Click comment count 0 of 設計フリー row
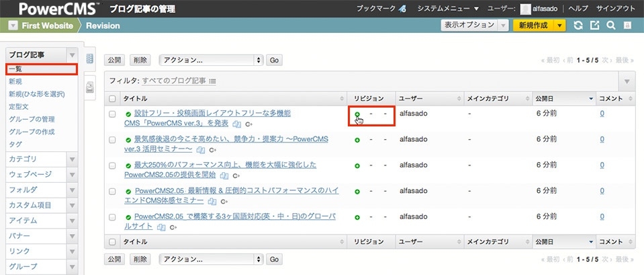 [x=602, y=114]
